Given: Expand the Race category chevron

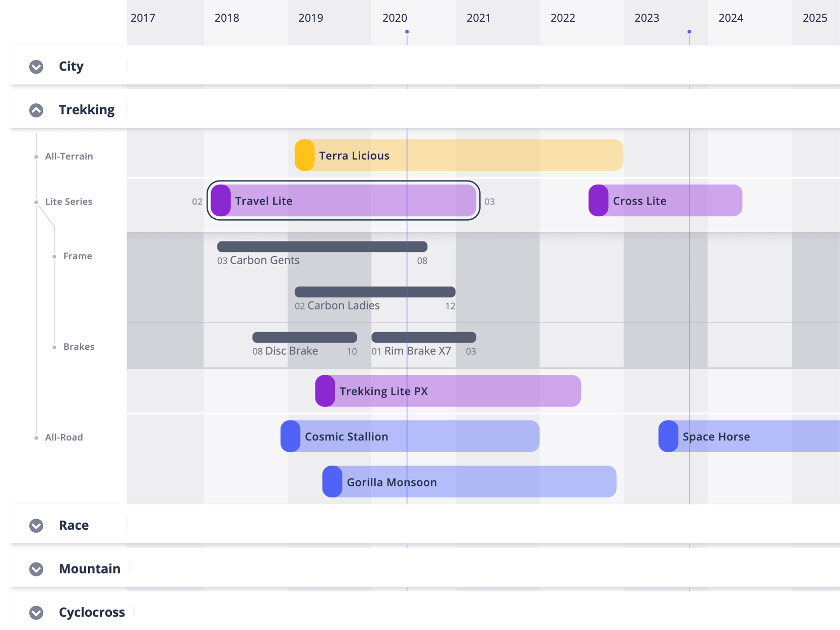Looking at the screenshot, I should [x=36, y=526].
